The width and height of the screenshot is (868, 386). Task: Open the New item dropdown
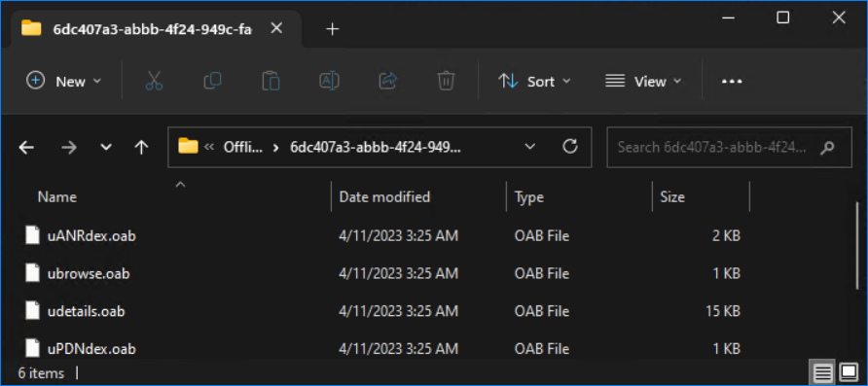click(x=63, y=82)
